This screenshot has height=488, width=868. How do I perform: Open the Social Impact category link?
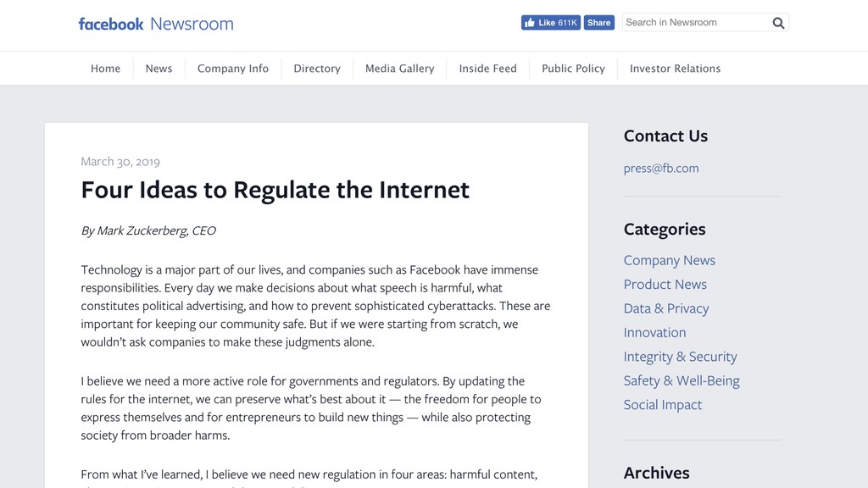[x=663, y=404]
